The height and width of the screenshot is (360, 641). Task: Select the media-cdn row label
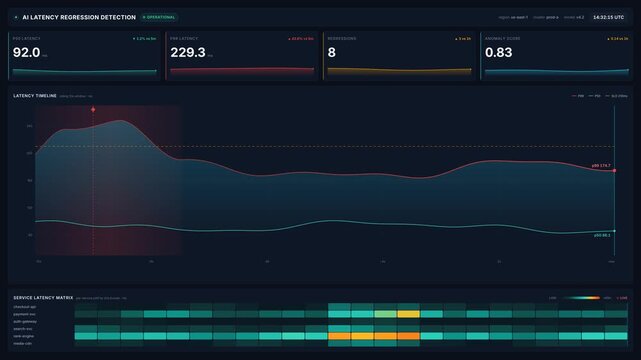(x=22, y=344)
